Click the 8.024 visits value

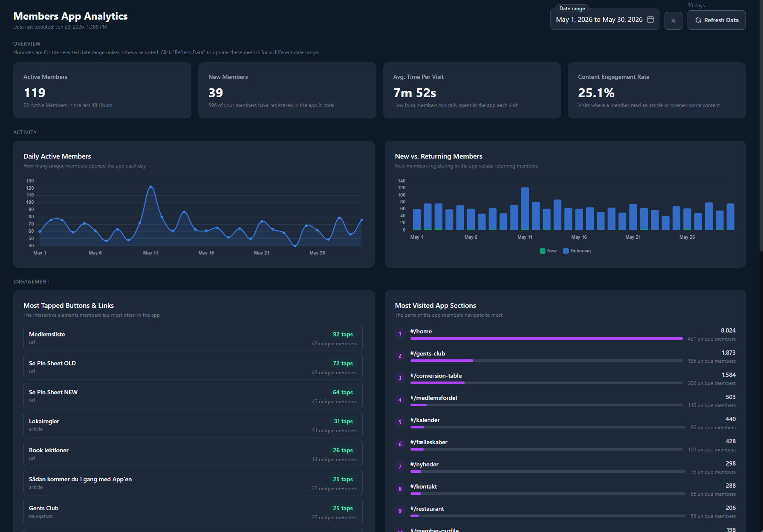(728, 330)
